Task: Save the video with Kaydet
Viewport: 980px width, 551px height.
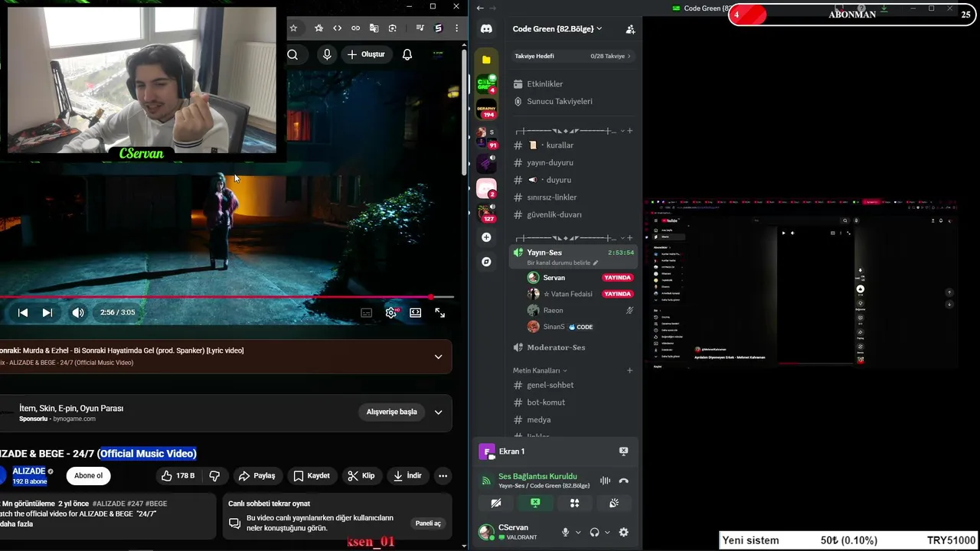Action: (312, 475)
